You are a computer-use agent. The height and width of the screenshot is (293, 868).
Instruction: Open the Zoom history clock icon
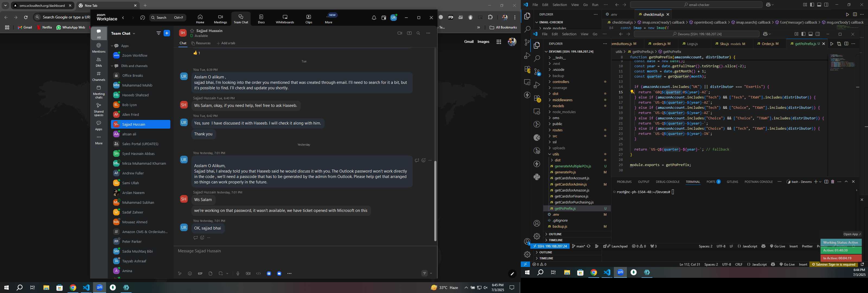142,18
